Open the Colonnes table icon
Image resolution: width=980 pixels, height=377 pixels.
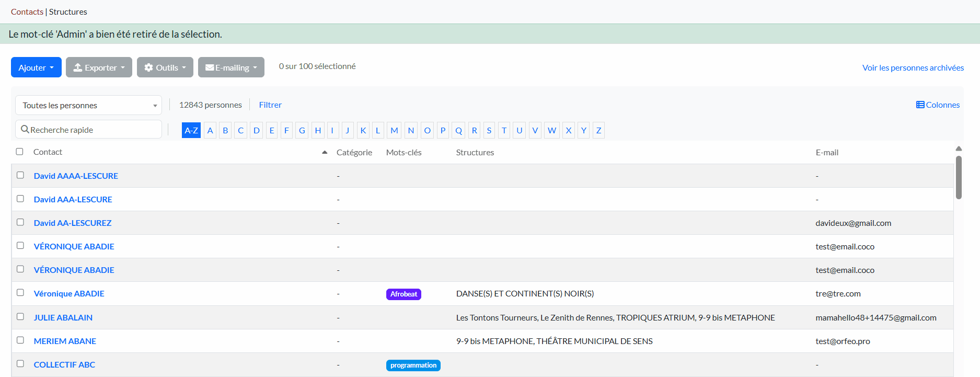point(920,105)
